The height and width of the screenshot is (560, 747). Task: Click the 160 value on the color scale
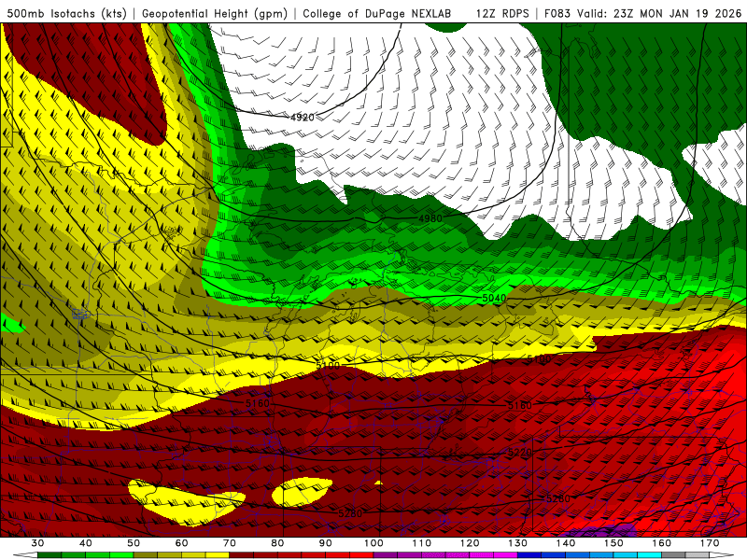tap(662, 543)
